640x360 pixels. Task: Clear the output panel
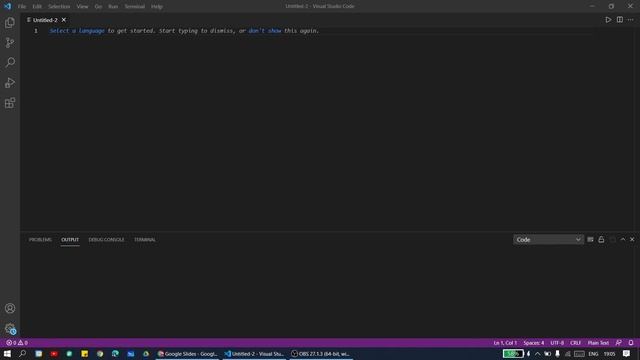(590, 240)
